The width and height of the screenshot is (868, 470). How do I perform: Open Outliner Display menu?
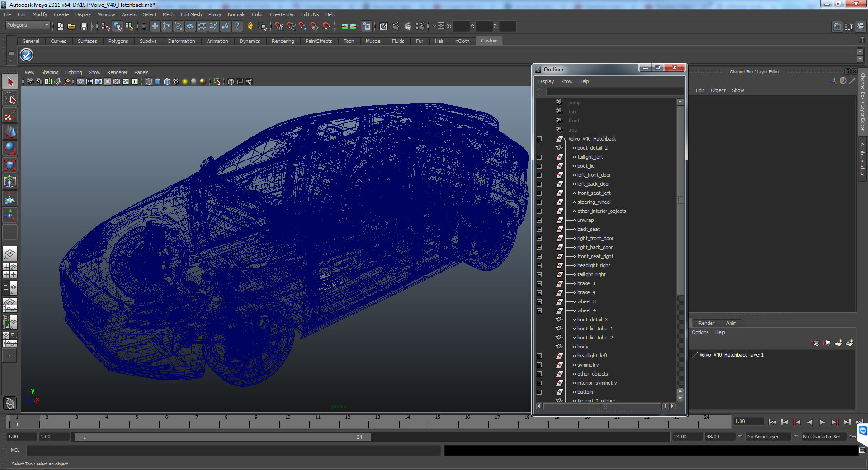coord(546,81)
